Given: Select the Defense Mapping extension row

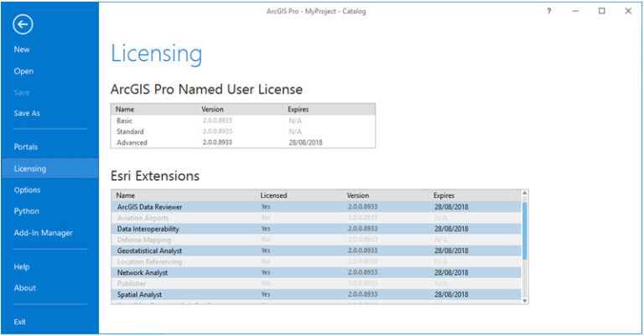Looking at the screenshot, I should (316, 240).
